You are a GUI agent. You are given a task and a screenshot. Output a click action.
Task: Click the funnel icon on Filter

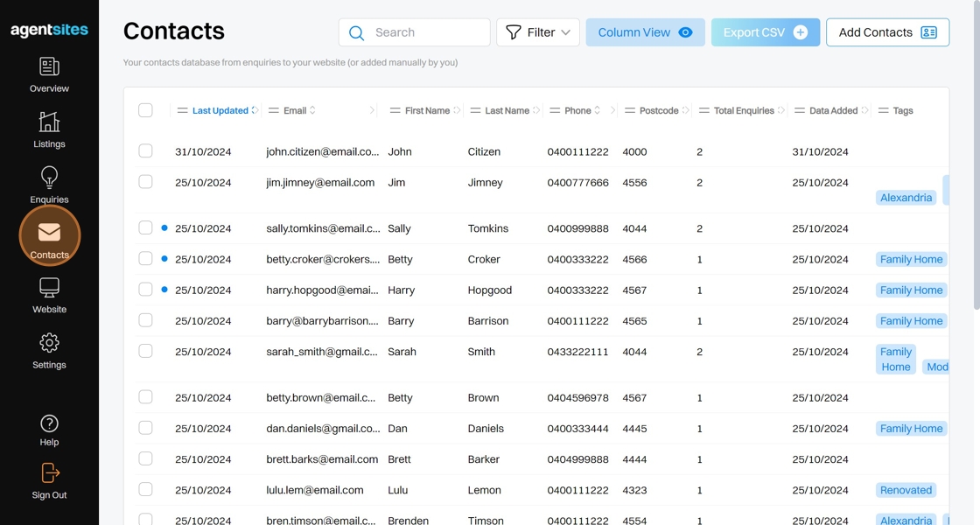pyautogui.click(x=513, y=32)
